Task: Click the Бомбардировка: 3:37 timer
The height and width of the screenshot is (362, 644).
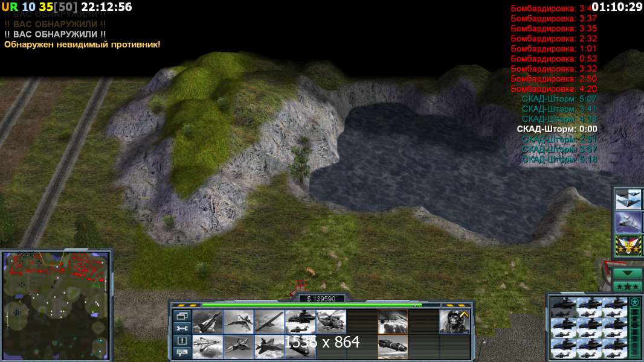Action: coord(553,18)
